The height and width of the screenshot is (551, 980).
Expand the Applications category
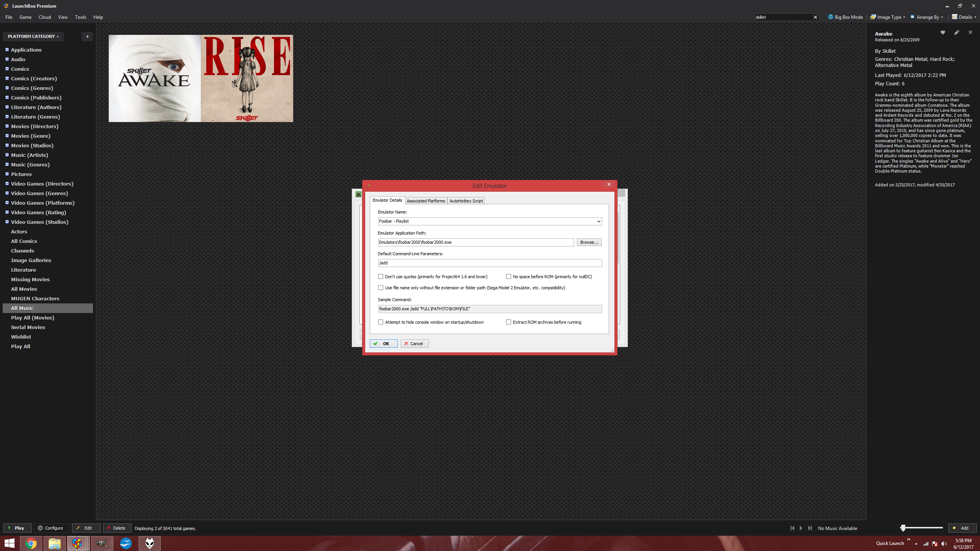7,50
